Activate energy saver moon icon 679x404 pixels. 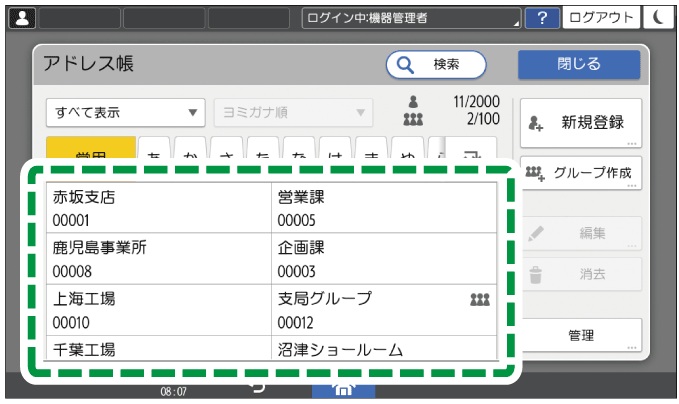[658, 18]
